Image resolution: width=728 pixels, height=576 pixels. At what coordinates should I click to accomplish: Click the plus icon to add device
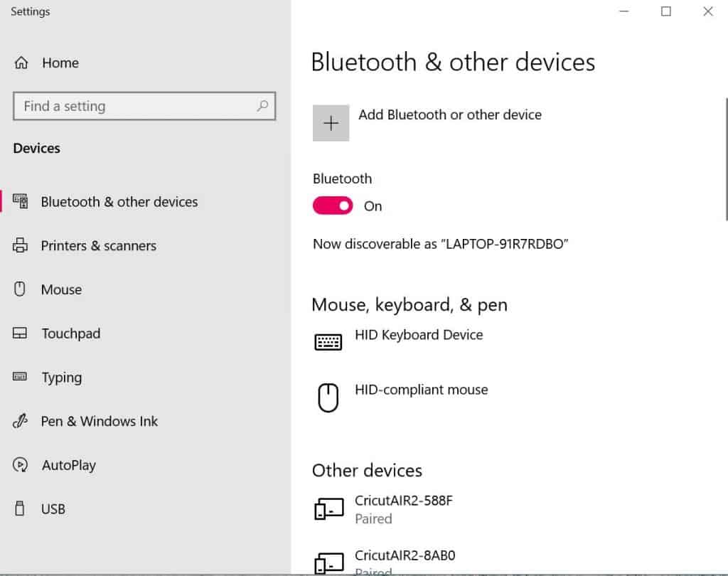(331, 123)
